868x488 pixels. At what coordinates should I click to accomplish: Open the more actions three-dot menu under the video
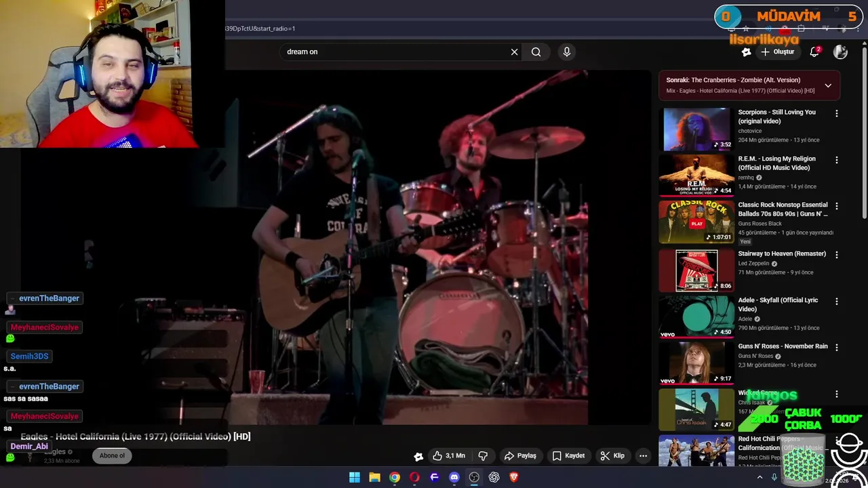pos(643,455)
